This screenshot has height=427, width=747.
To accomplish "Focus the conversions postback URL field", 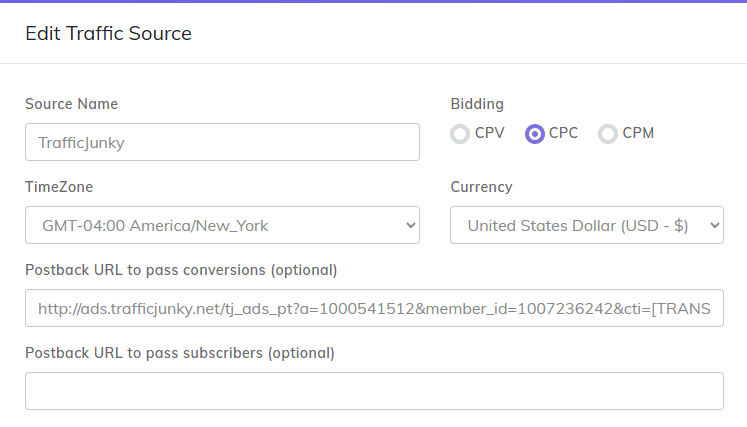I will click(x=374, y=309).
